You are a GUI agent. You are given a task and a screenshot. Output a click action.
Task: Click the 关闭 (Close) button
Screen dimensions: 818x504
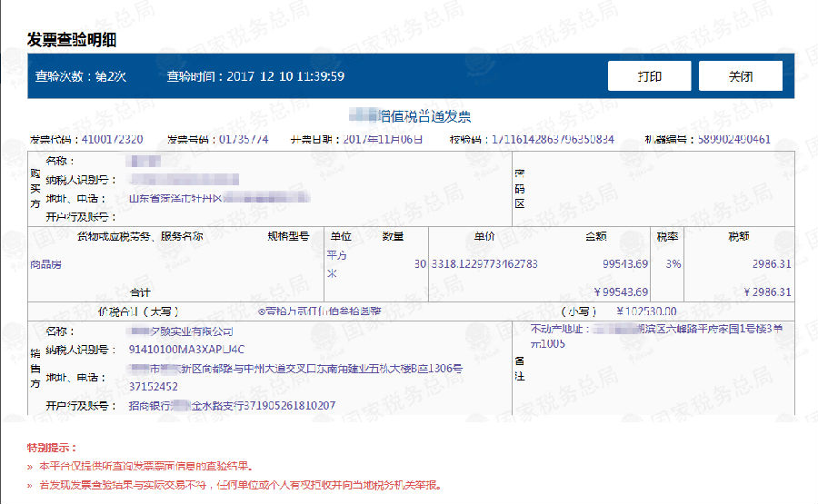pyautogui.click(x=740, y=76)
